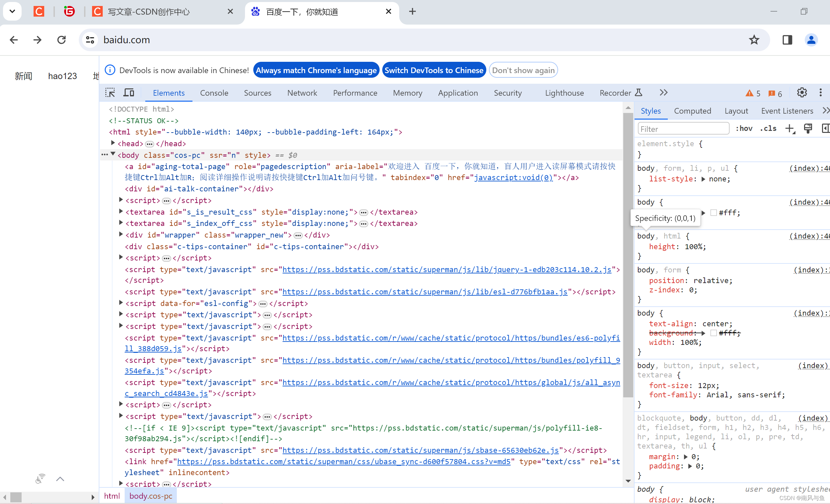Click the #fff background color swatch

pos(713,213)
